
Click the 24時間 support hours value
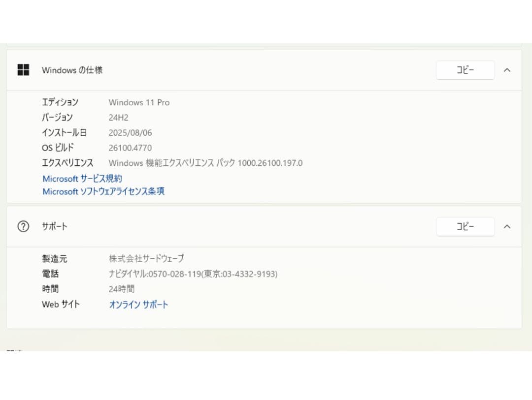122,289
